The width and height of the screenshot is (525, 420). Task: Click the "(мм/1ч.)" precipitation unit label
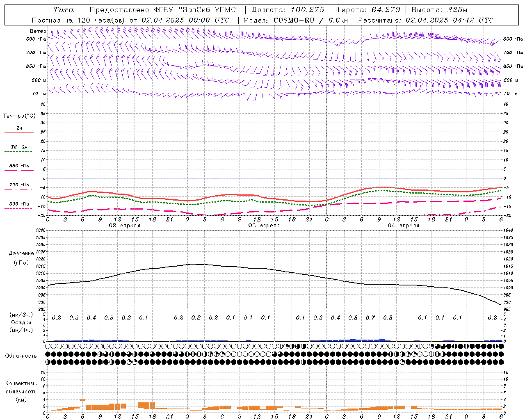[x=21, y=330]
